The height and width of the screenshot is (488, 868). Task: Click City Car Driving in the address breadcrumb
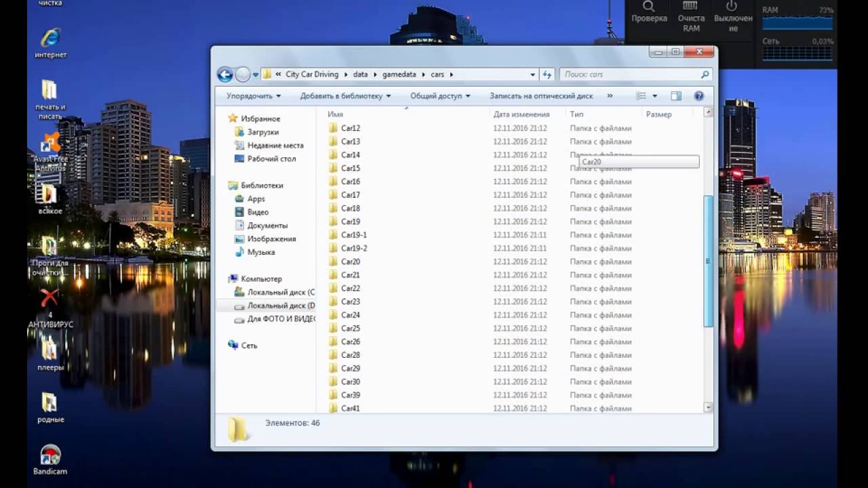point(312,75)
